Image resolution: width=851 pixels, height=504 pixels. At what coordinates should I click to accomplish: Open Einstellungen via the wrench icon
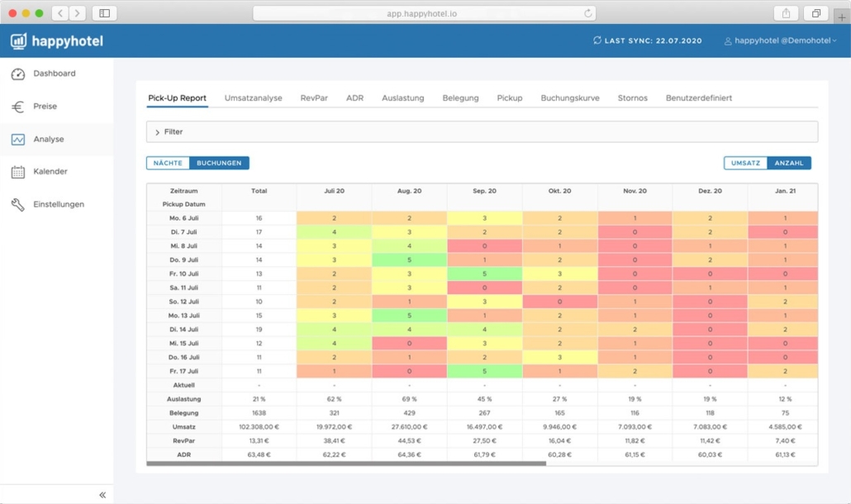(17, 203)
